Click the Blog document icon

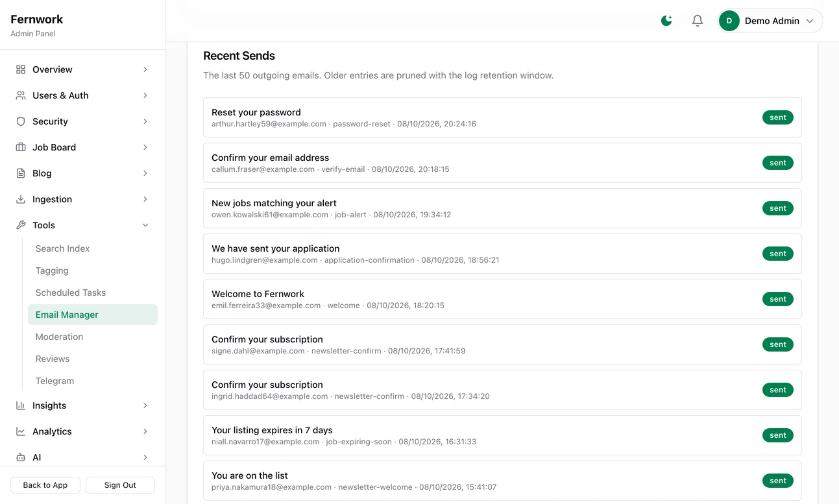click(x=21, y=173)
